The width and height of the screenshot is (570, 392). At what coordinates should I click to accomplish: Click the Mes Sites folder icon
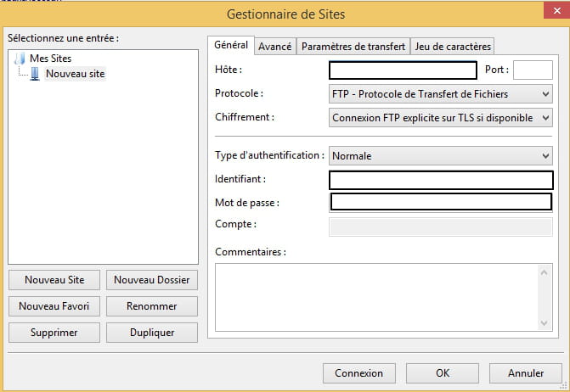pos(20,59)
